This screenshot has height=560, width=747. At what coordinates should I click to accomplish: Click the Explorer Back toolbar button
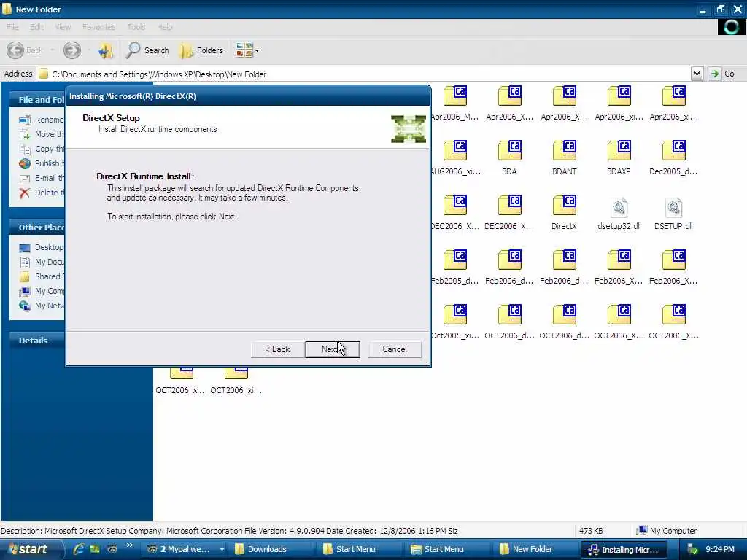tap(26, 50)
